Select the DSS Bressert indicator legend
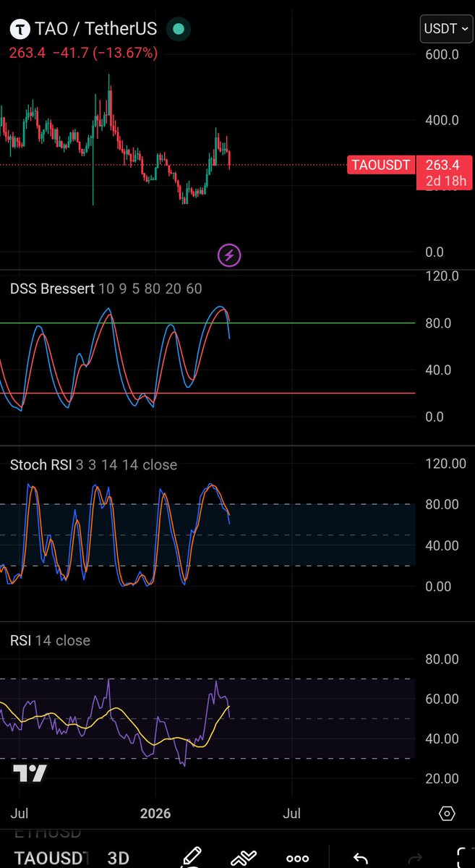This screenshot has height=868, width=475. click(x=106, y=289)
